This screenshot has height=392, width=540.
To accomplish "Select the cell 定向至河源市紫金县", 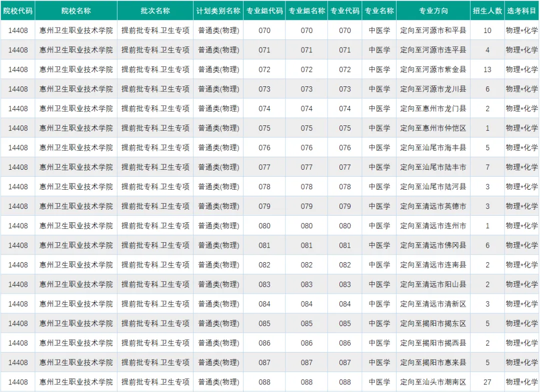I will pos(433,69).
